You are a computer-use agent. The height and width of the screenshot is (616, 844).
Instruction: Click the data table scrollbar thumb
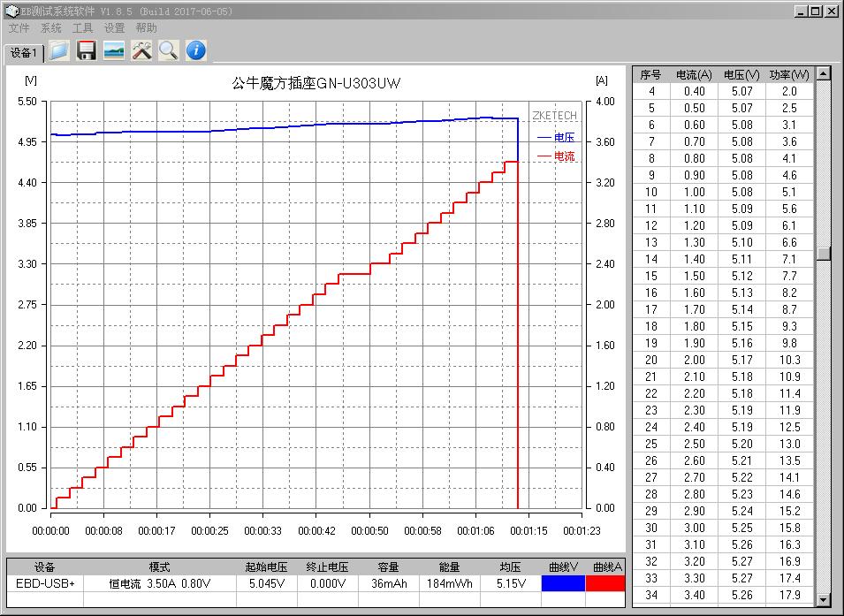pyautogui.click(x=823, y=253)
